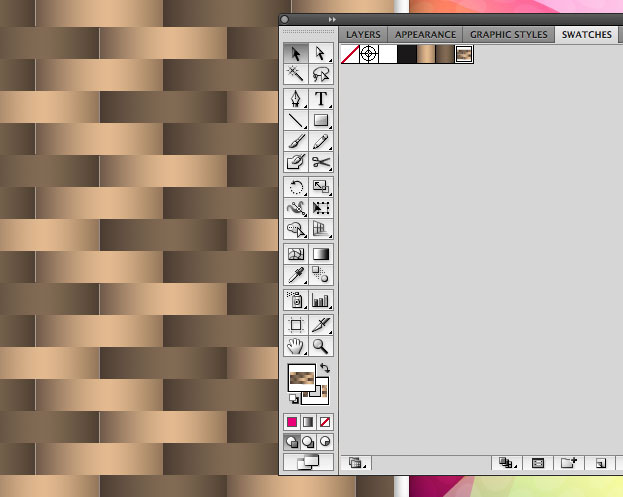623x497 pixels.
Task: Select the Pencil tool
Action: point(321,141)
